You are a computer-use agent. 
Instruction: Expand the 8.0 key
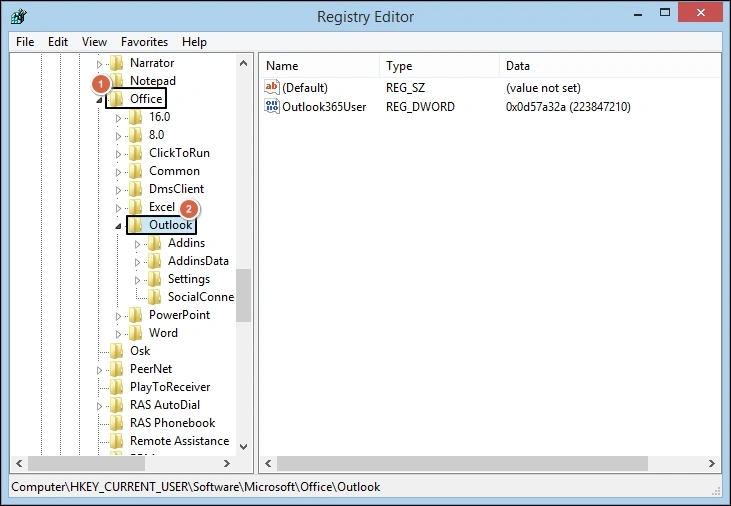click(118, 136)
